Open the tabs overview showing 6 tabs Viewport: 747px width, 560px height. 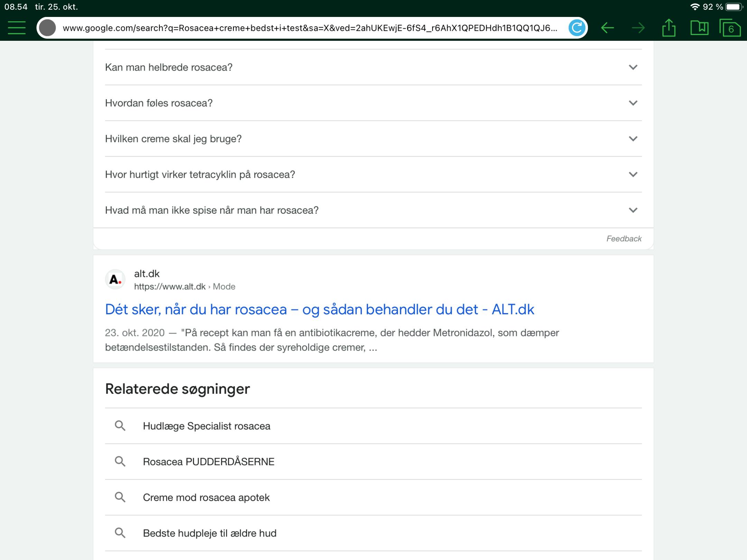pos(730,28)
